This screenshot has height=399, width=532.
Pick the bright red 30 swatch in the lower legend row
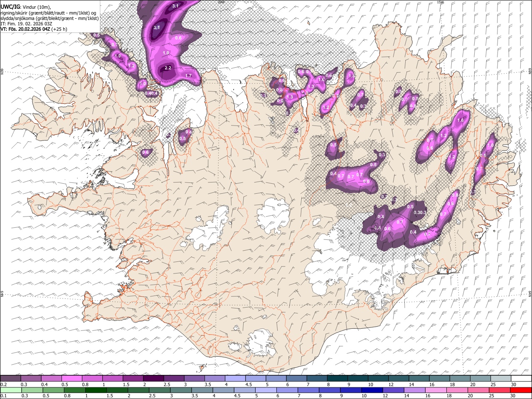[x=521, y=390]
